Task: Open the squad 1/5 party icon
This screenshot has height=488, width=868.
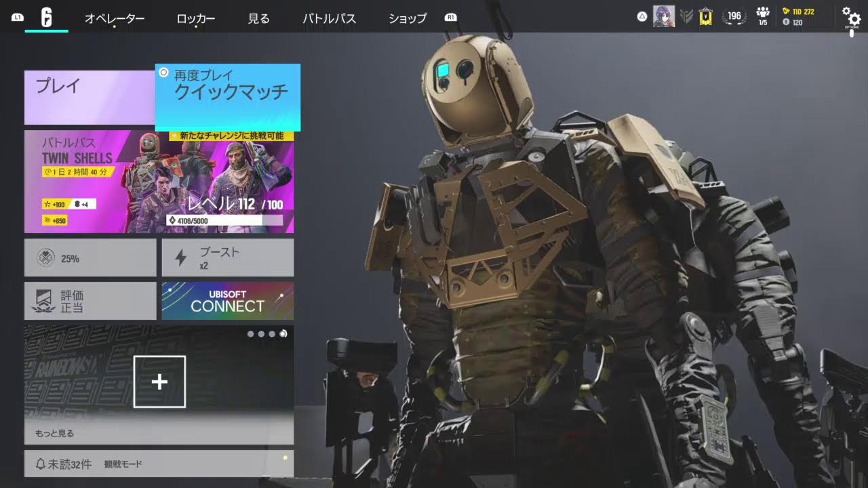Action: tap(763, 16)
